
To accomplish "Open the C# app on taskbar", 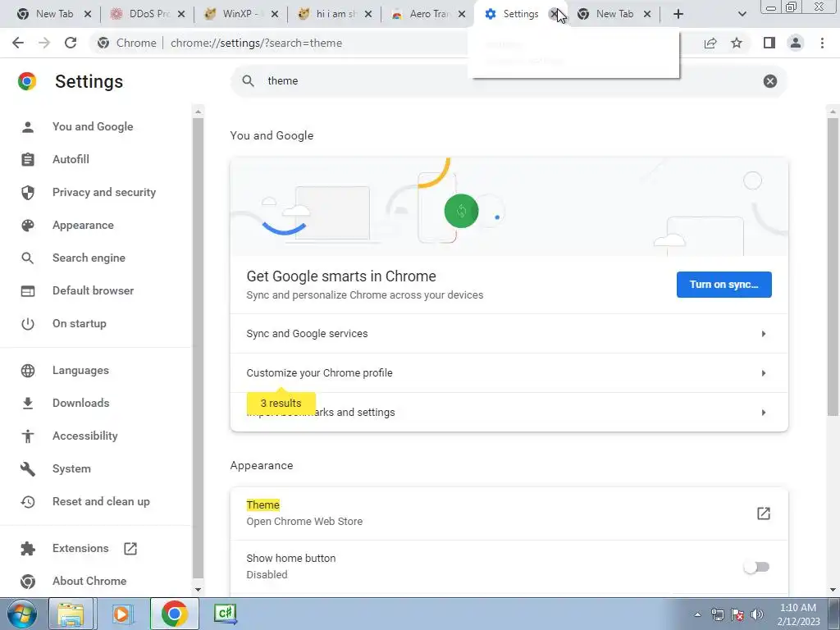I will click(x=225, y=614).
